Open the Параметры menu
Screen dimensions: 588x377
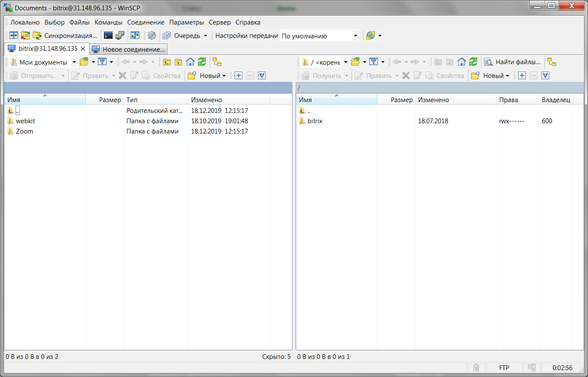point(186,22)
